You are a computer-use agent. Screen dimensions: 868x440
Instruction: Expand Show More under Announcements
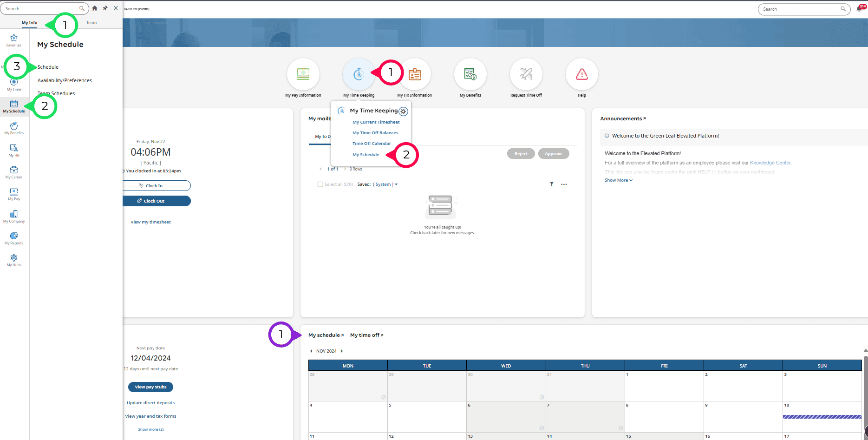point(619,180)
